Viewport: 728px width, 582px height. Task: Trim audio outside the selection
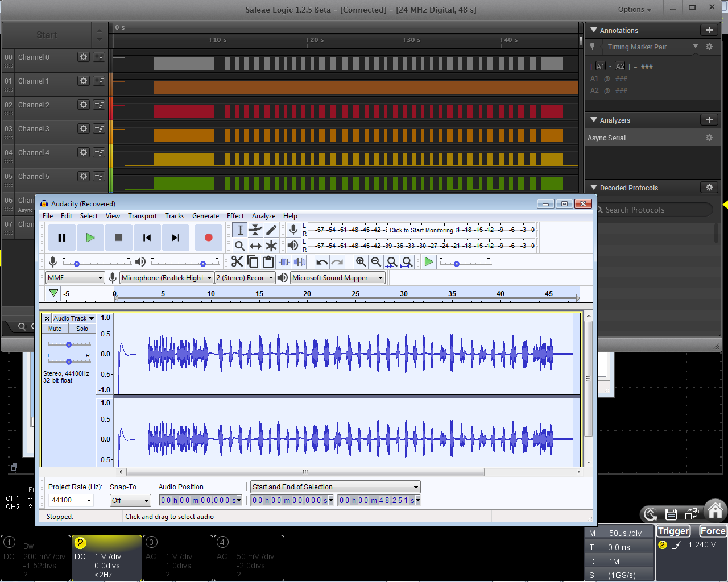[284, 261]
